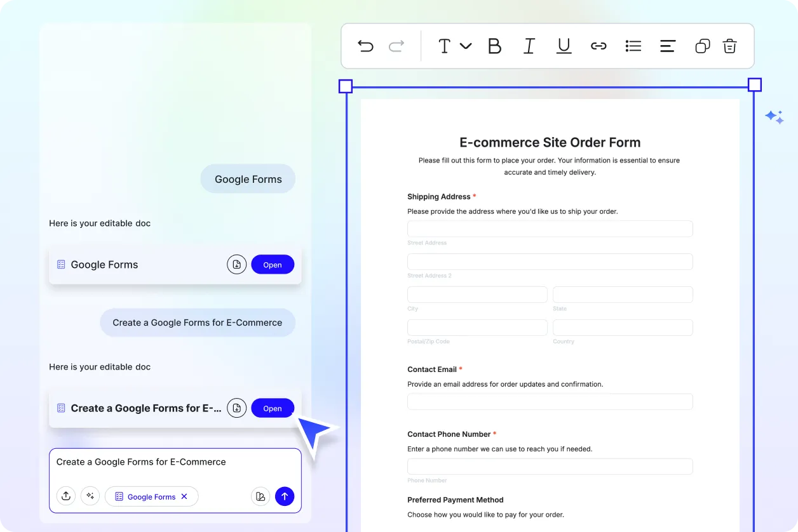The height and width of the screenshot is (532, 798).
Task: Open the Create a Google Forms for E-Commerce doc
Action: [273, 408]
